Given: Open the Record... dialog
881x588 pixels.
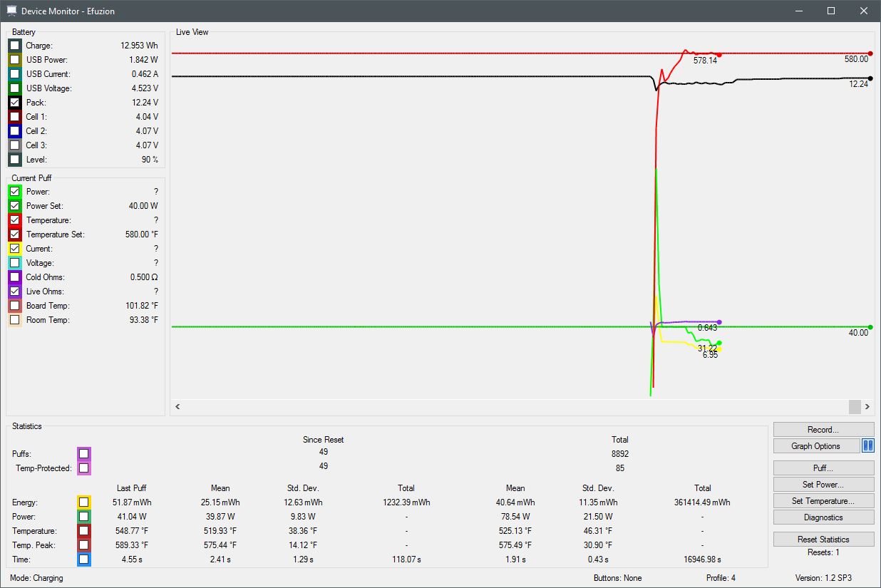Looking at the screenshot, I should pos(823,430).
